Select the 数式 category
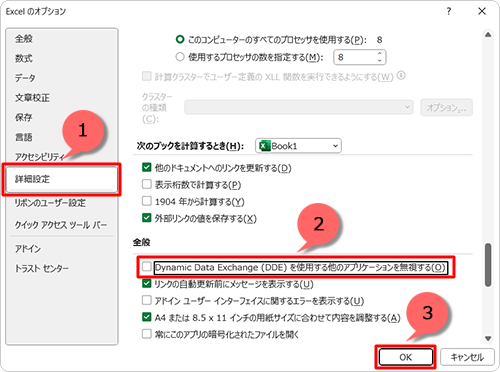The width and height of the screenshot is (500, 372). tap(24, 58)
